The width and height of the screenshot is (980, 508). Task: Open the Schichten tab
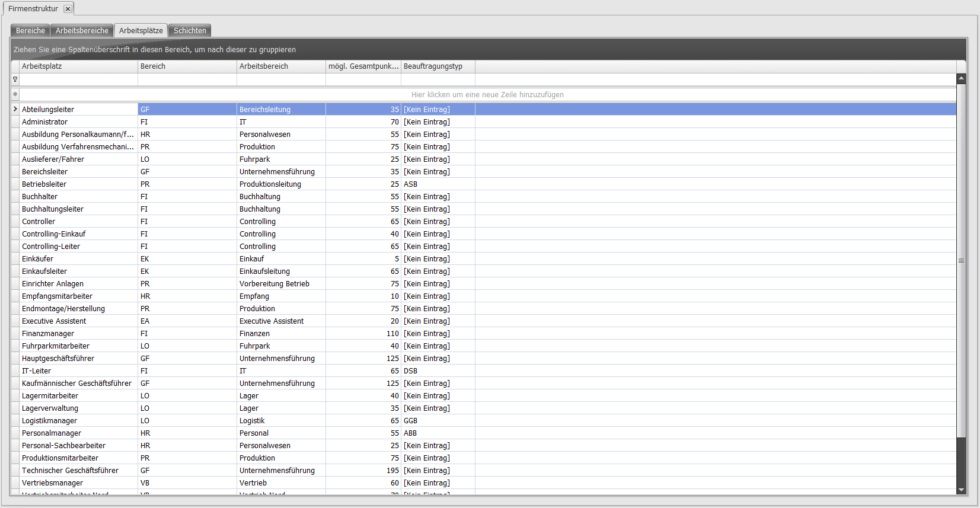coord(190,31)
